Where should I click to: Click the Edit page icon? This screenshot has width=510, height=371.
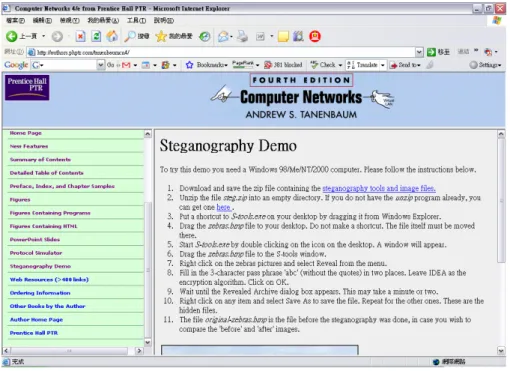tap(260, 36)
